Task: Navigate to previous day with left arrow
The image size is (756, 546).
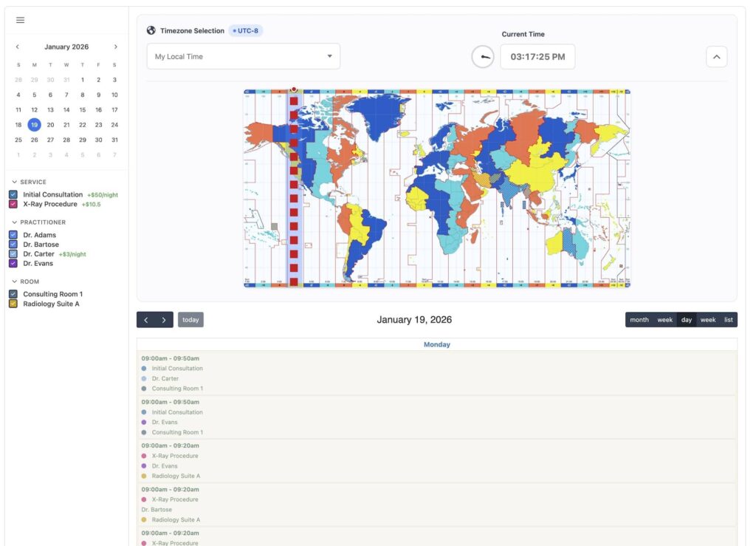Action: click(x=146, y=320)
